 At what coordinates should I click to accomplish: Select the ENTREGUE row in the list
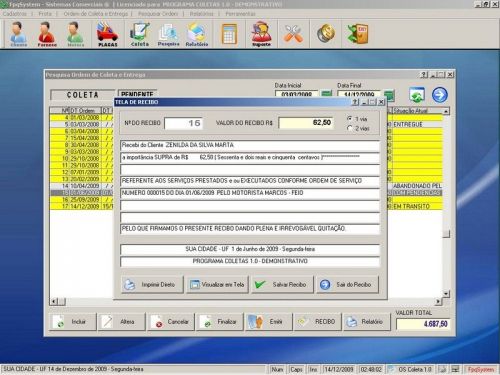246,124
